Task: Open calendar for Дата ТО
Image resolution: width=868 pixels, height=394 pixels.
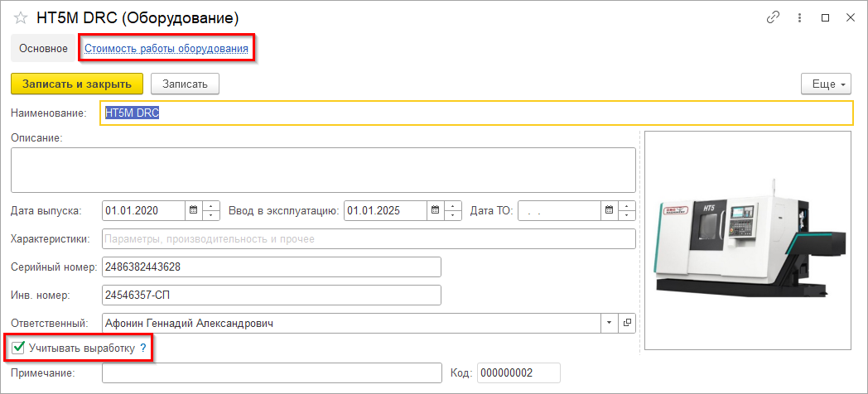Action: point(609,210)
